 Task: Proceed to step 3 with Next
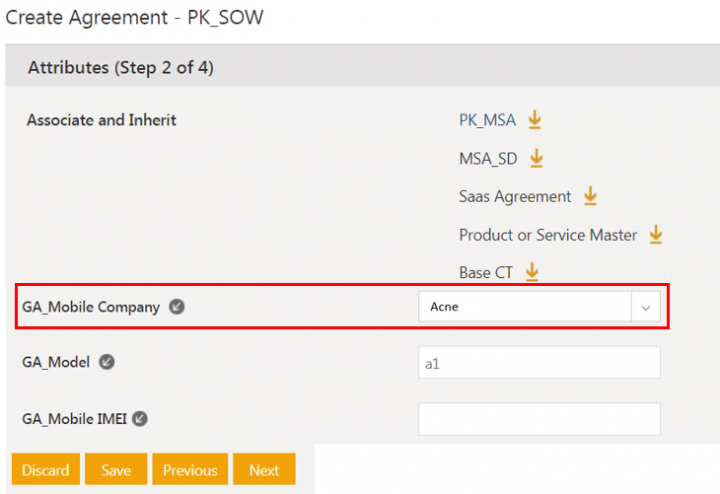click(264, 470)
